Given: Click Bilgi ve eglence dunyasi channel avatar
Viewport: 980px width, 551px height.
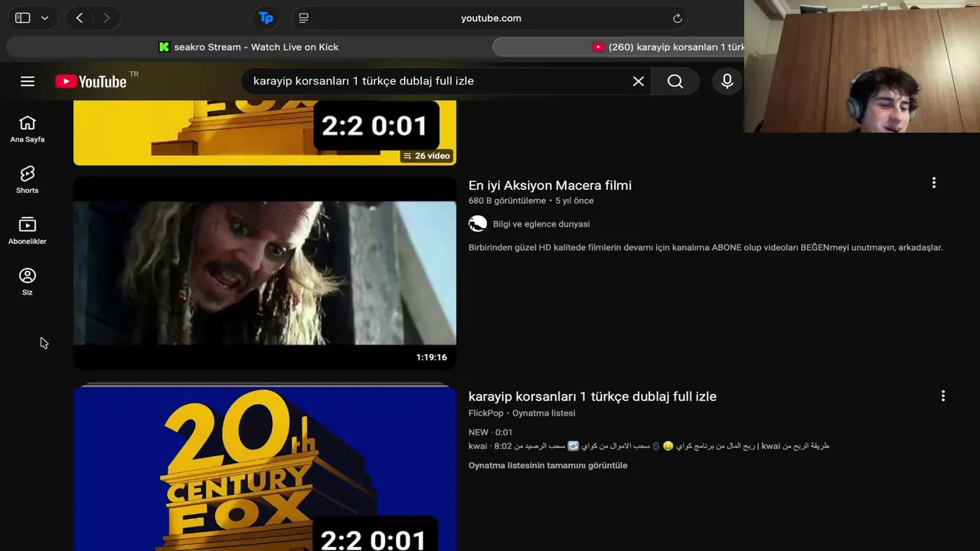Looking at the screenshot, I should click(x=478, y=223).
